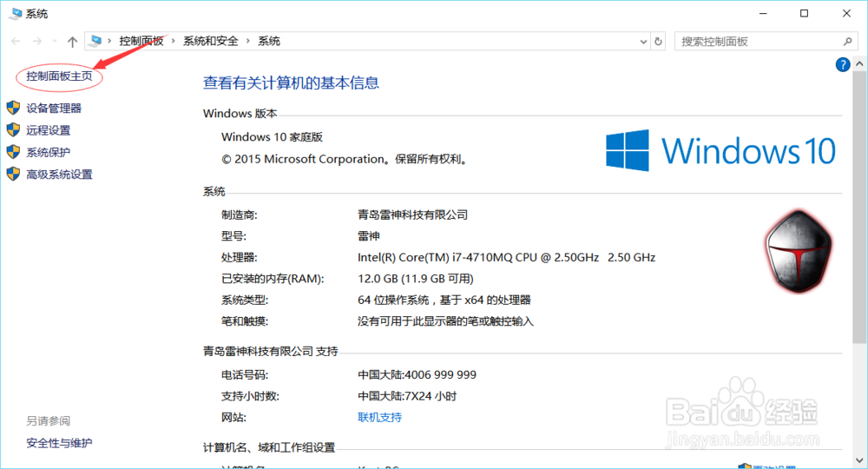Viewport: 868px width, 469px height.
Task: Minimize the 系统 window
Action: click(763, 13)
